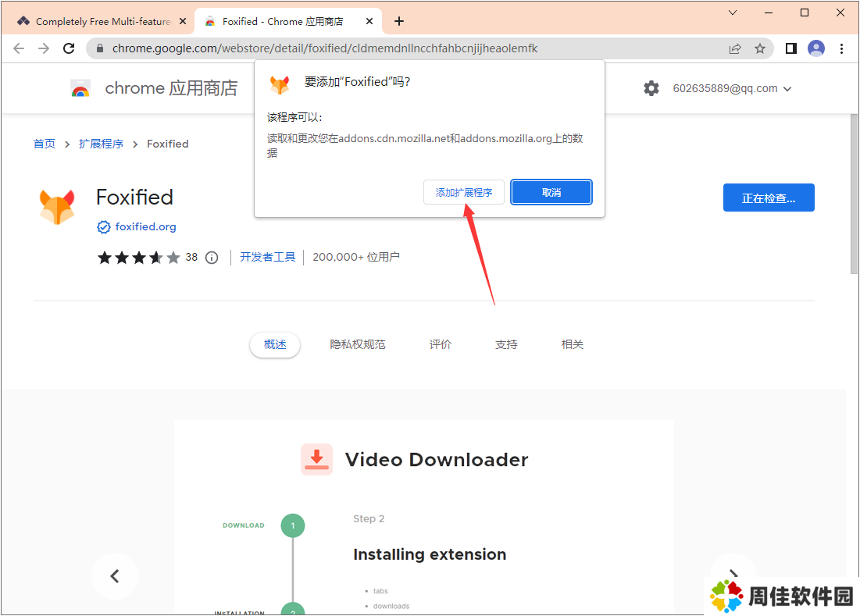Bookmark page with the star icon
The width and height of the screenshot is (860, 616).
point(759,48)
